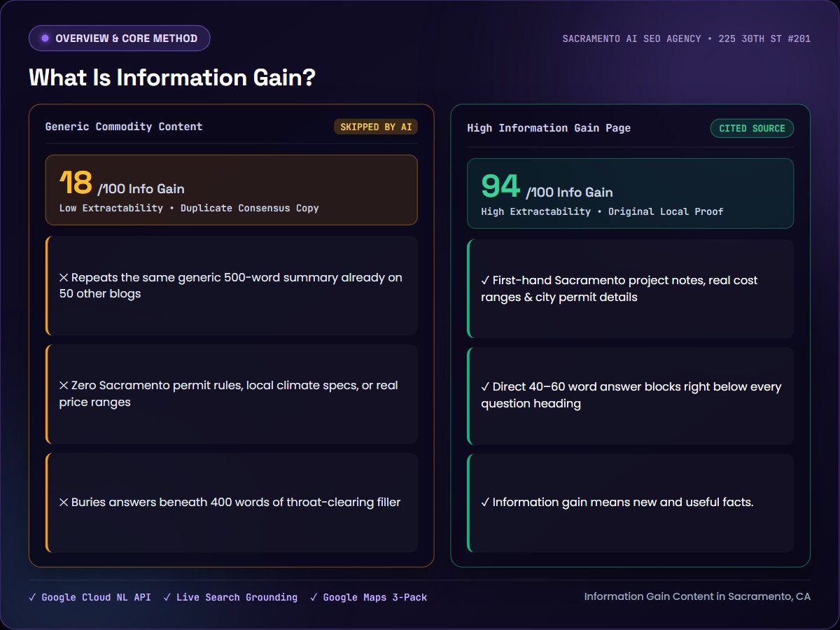Select the 'Information gain means new and useful facts' item
Image resolution: width=840 pixels, height=630 pixels.
tap(631, 503)
